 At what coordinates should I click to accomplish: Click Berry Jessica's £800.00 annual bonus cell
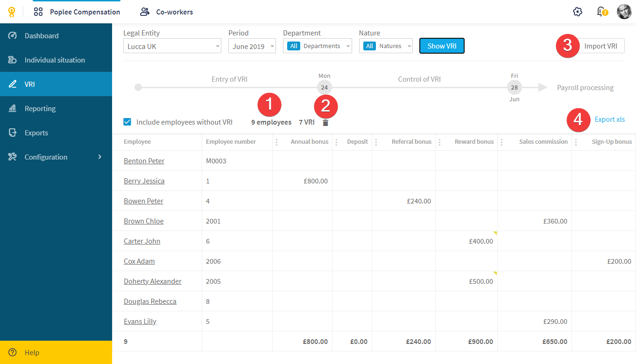pyautogui.click(x=302, y=181)
